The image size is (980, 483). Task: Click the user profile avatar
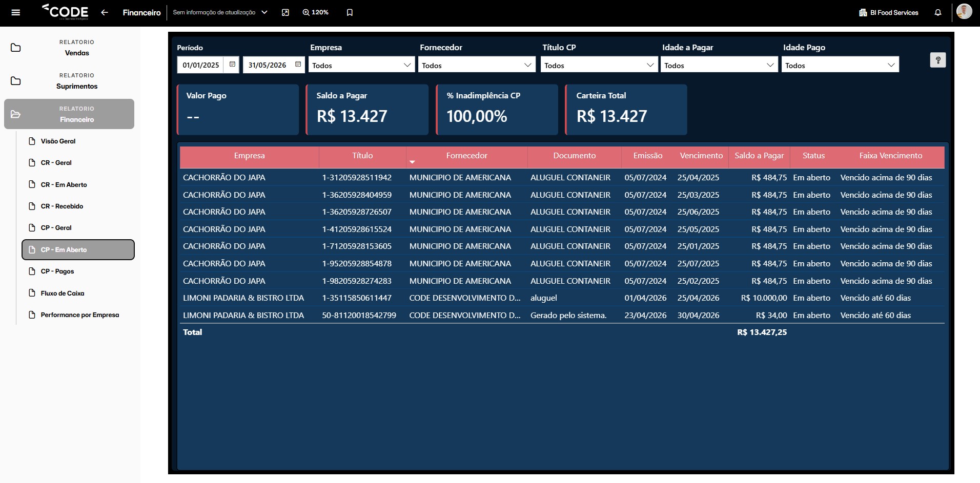coord(964,11)
